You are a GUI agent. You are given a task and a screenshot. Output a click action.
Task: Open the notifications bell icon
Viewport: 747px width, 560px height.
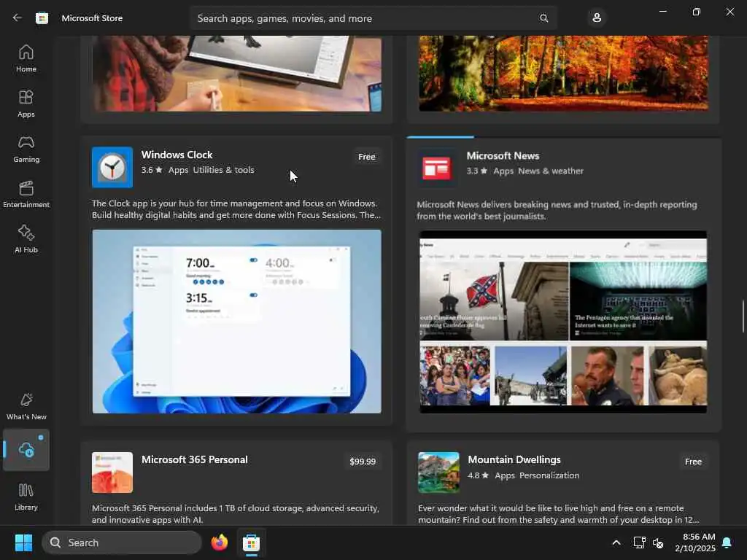click(x=727, y=542)
